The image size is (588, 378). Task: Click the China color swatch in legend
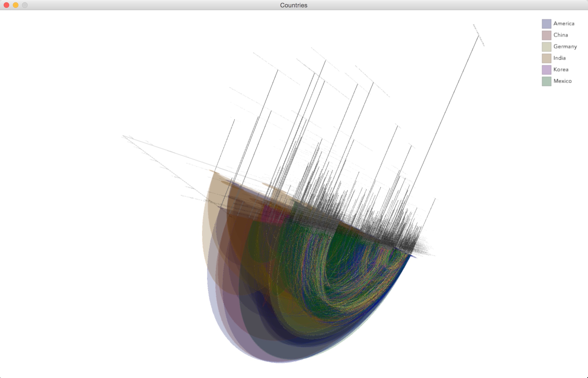[546, 35]
